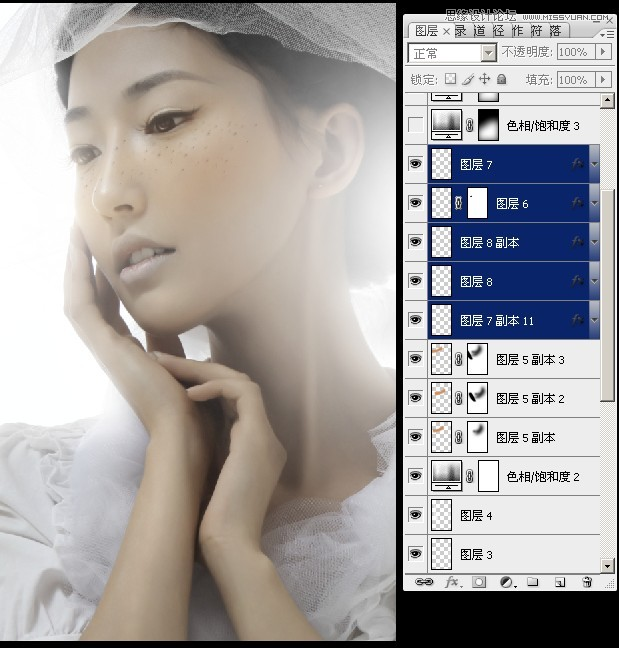Click the 色相/饱和度 2 layer mask thumbnail
This screenshot has height=648, width=619.
[489, 476]
